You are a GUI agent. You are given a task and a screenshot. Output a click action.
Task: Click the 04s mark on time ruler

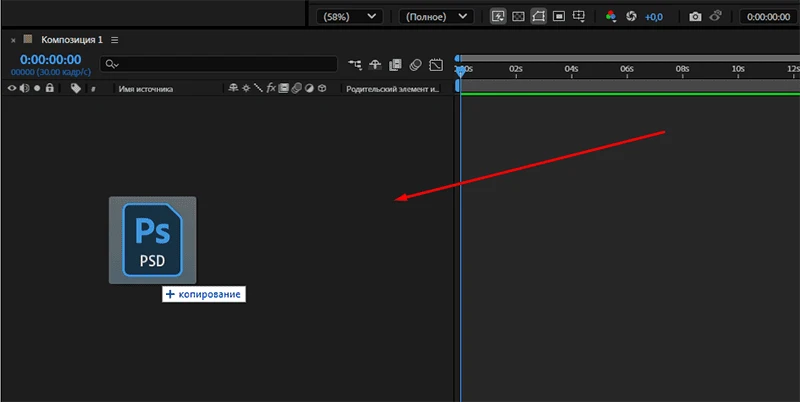(571, 69)
